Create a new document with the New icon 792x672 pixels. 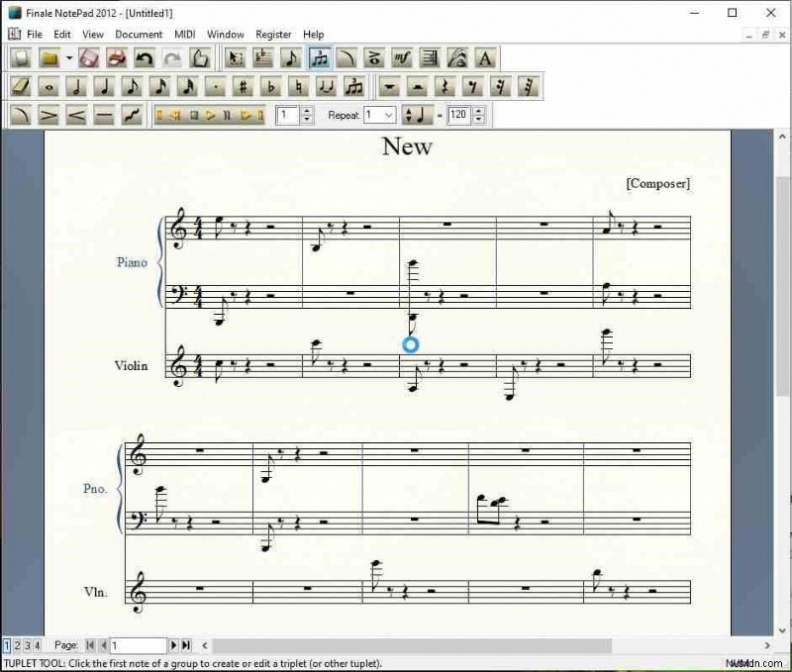[21, 58]
